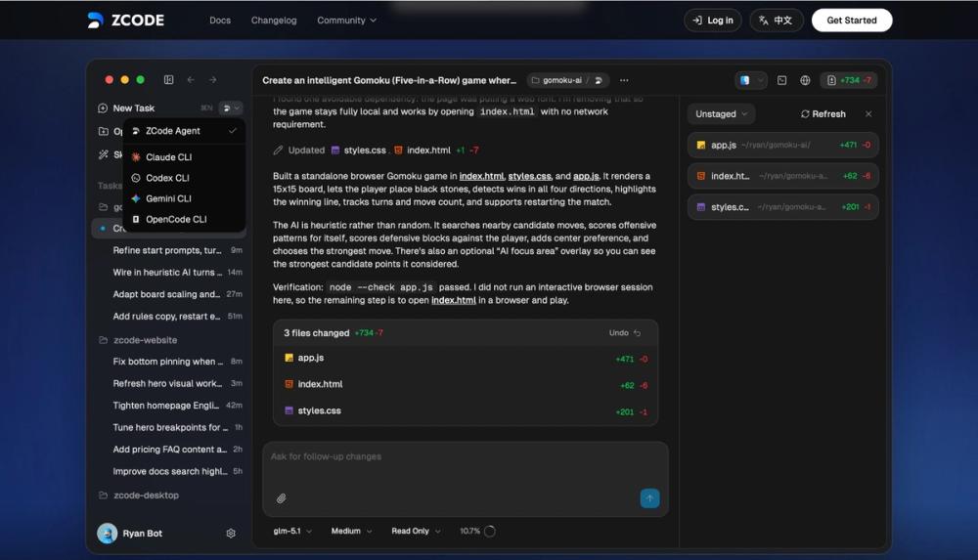Click the index.html chip in the Updated line
Screen dimensions: 978x560
(x=422, y=151)
